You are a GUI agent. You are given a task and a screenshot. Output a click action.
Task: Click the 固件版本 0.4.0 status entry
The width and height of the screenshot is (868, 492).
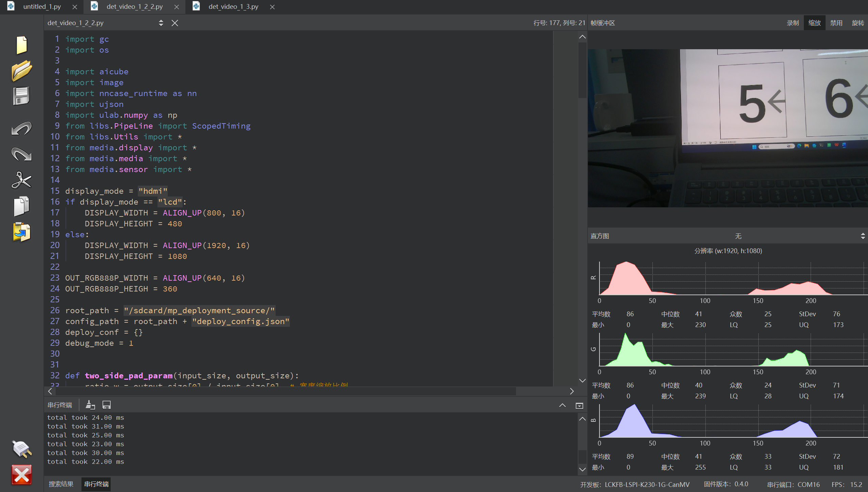726,484
